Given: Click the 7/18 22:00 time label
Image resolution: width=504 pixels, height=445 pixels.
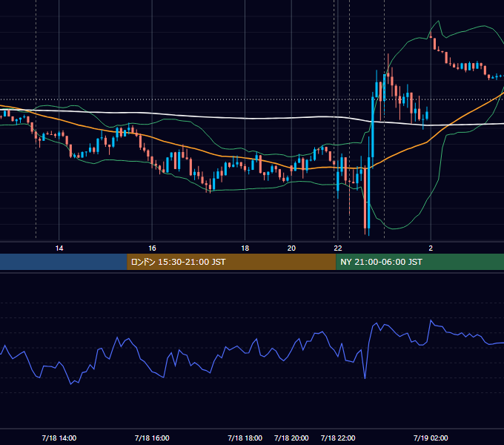Looking at the screenshot, I should pyautogui.click(x=338, y=438).
